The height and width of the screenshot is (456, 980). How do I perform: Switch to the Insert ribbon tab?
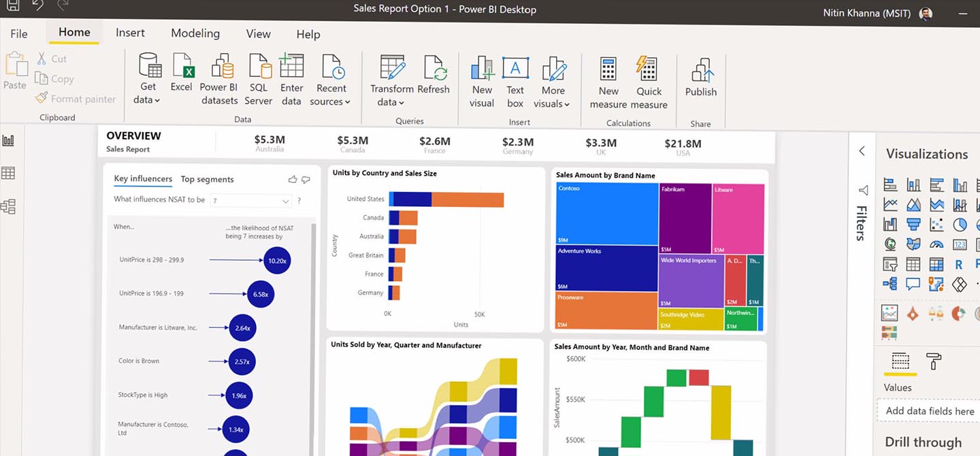[130, 33]
